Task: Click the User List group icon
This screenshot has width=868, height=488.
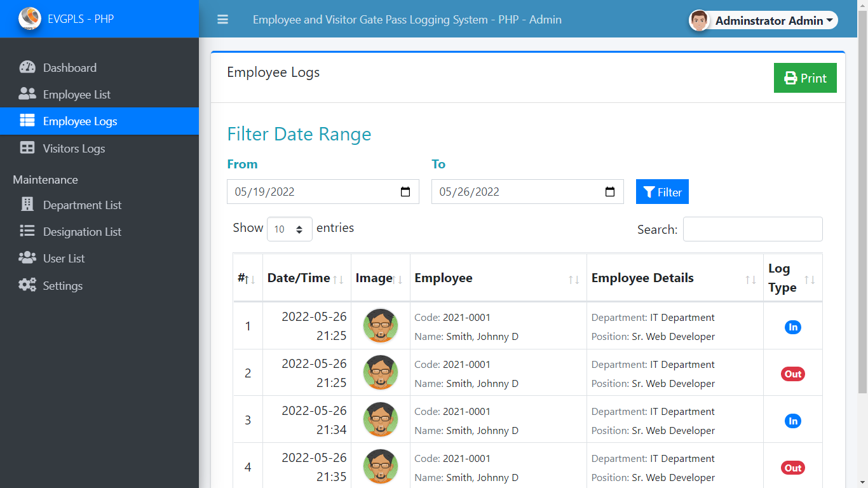Action: click(27, 258)
